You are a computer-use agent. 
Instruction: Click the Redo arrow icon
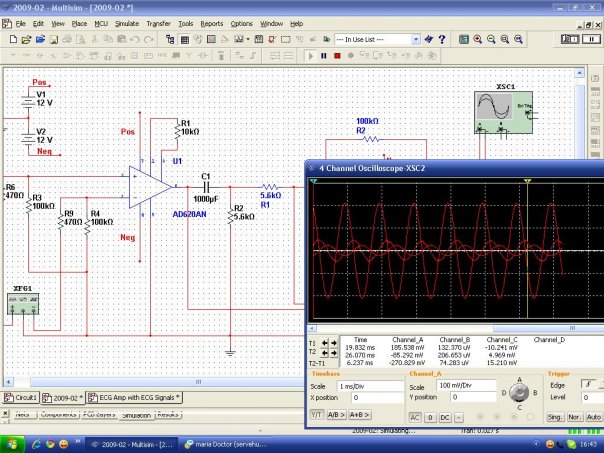click(x=148, y=39)
